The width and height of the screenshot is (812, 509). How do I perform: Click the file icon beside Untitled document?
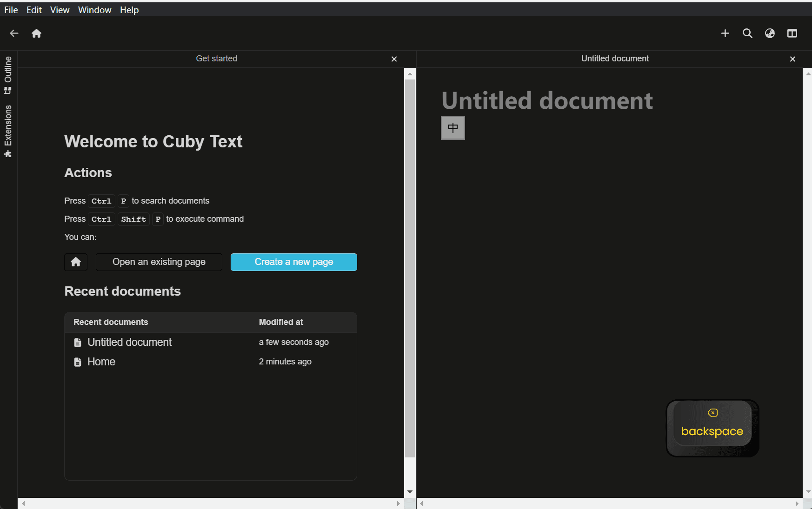click(x=78, y=343)
